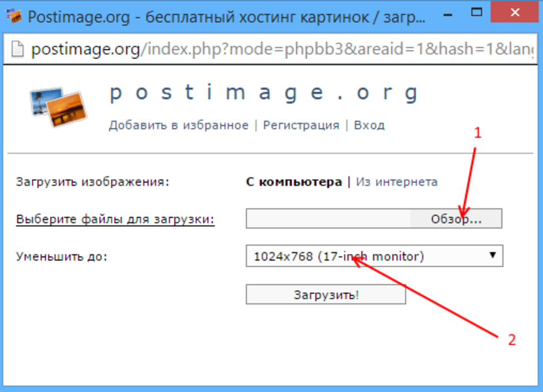Switch to the Из интернета tab
This screenshot has width=543, height=392.
pyautogui.click(x=397, y=182)
